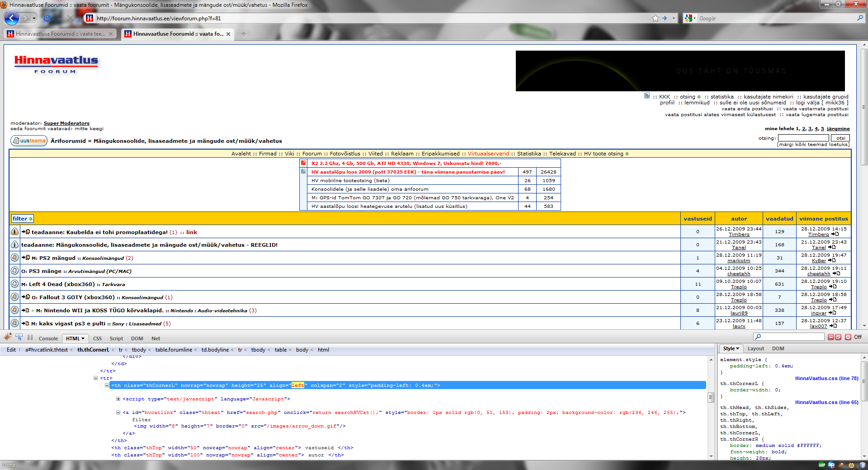
Task: Click the page's vertical scrollbar thumb
Action: click(x=864, y=108)
